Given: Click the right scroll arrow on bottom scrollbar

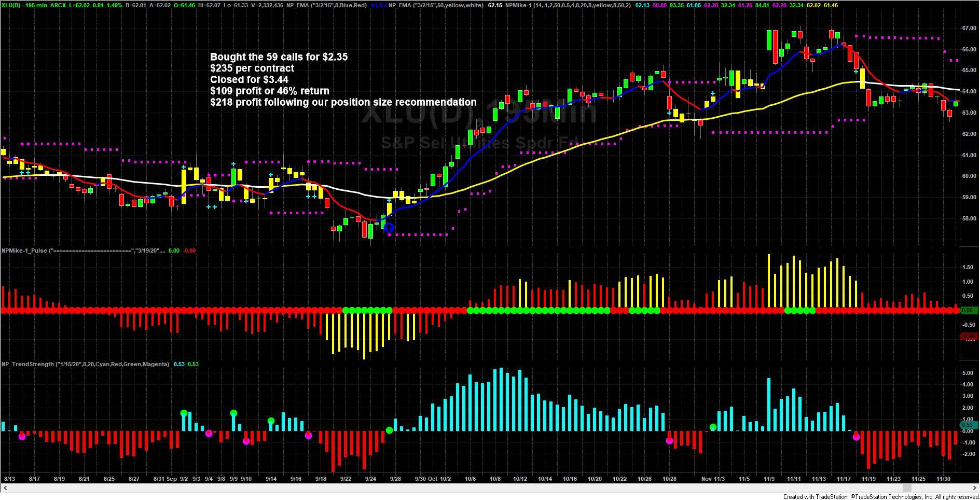Looking at the screenshot, I should (975, 488).
